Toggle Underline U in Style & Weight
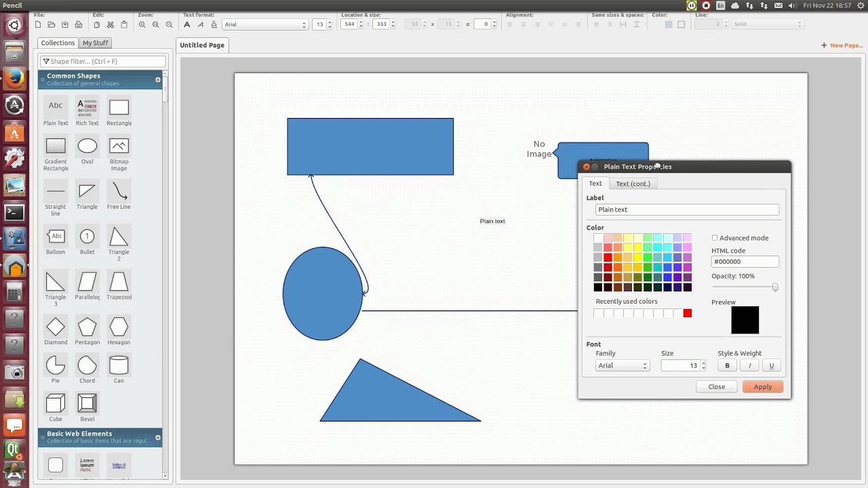 click(771, 365)
